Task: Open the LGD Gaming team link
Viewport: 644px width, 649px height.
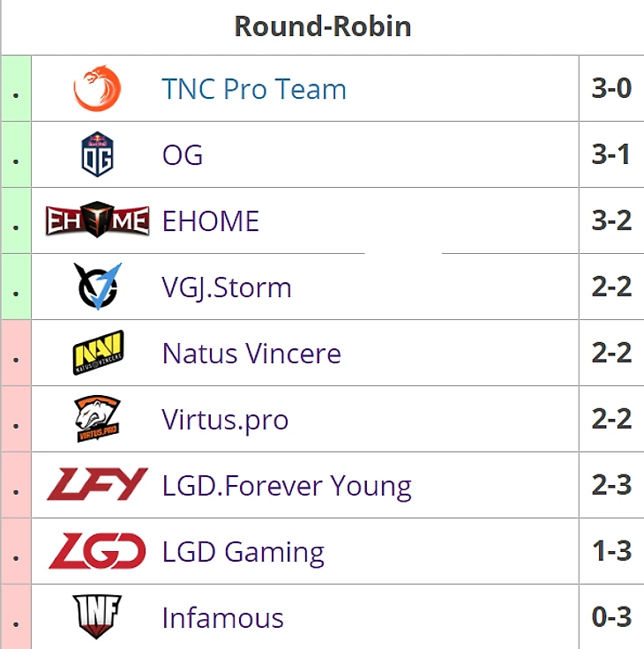Action: tap(243, 552)
